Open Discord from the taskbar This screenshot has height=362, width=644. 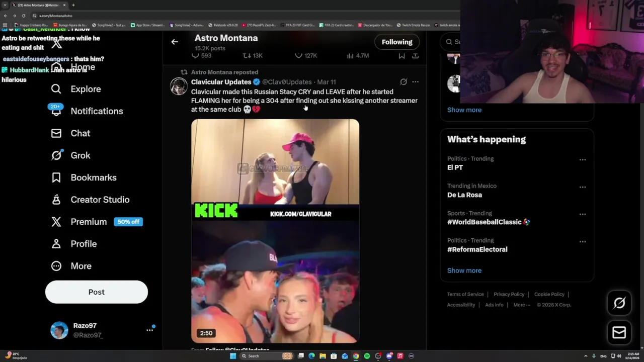[x=389, y=356]
